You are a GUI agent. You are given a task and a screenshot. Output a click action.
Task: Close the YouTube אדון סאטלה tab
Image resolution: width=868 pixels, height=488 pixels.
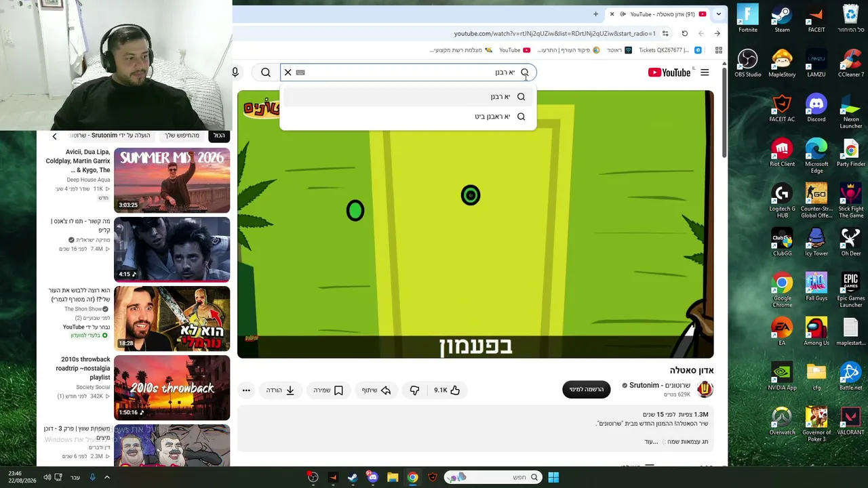coord(612,14)
